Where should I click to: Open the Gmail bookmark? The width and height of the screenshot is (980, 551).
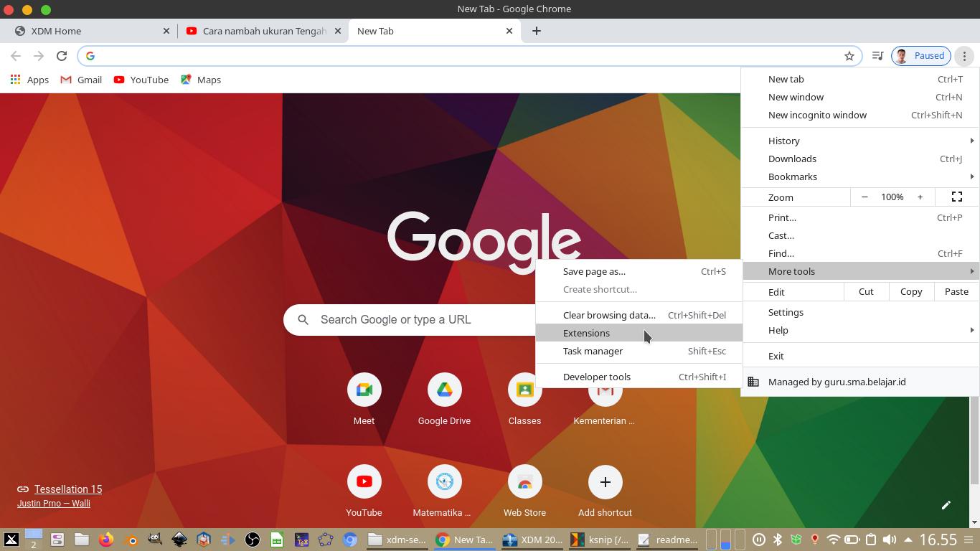(x=81, y=80)
